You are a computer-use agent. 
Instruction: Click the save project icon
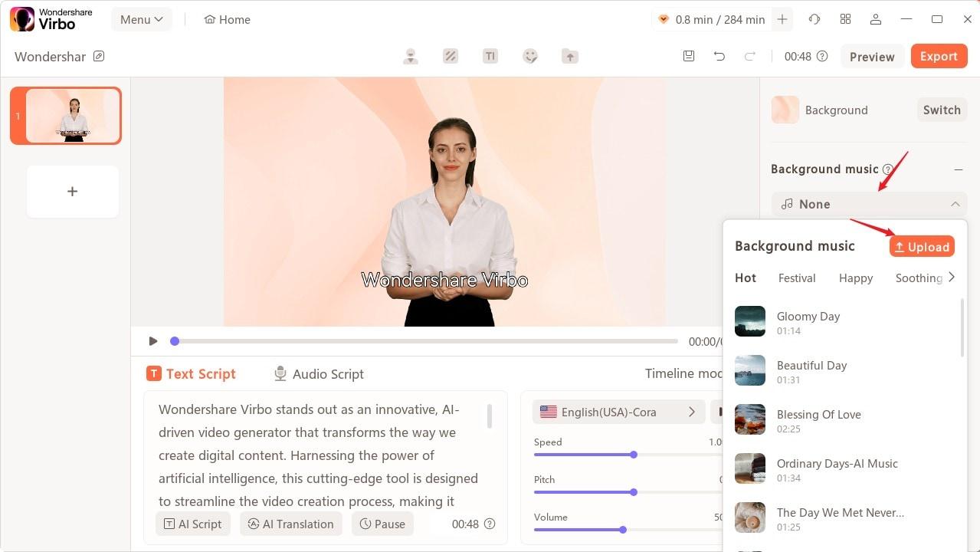pyautogui.click(x=689, y=56)
